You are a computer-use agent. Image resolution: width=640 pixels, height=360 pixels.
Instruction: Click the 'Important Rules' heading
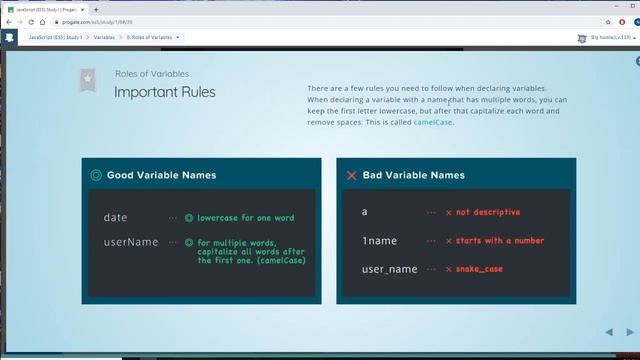click(164, 92)
